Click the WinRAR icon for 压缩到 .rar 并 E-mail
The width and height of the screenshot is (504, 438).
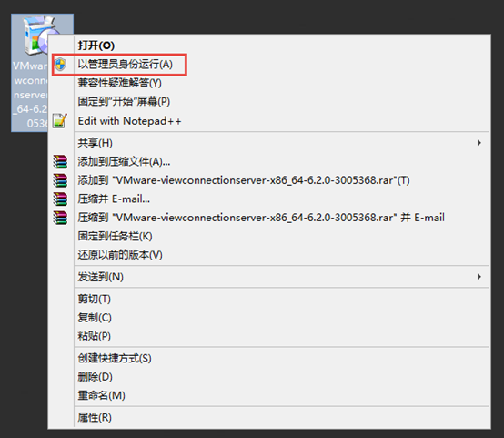click(x=60, y=218)
